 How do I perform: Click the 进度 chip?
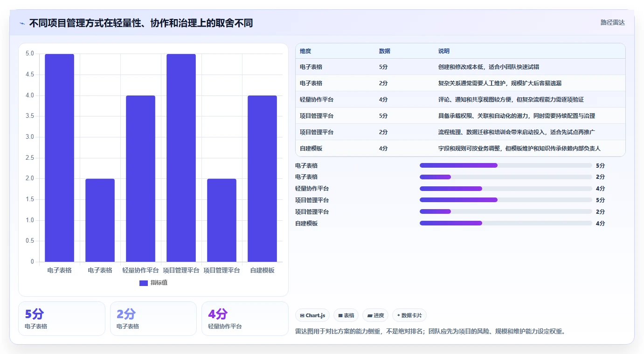pyautogui.click(x=375, y=315)
